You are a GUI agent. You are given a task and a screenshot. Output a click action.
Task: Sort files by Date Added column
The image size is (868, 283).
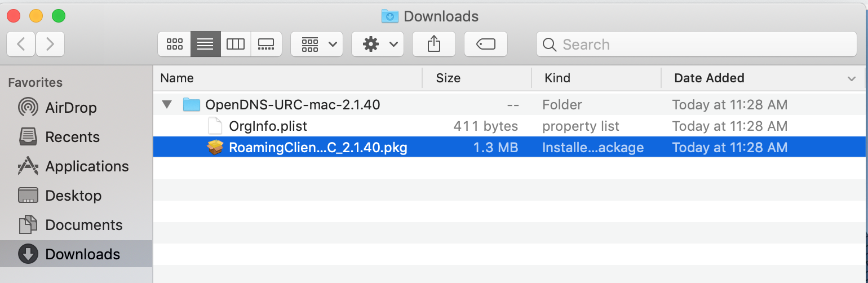[709, 78]
